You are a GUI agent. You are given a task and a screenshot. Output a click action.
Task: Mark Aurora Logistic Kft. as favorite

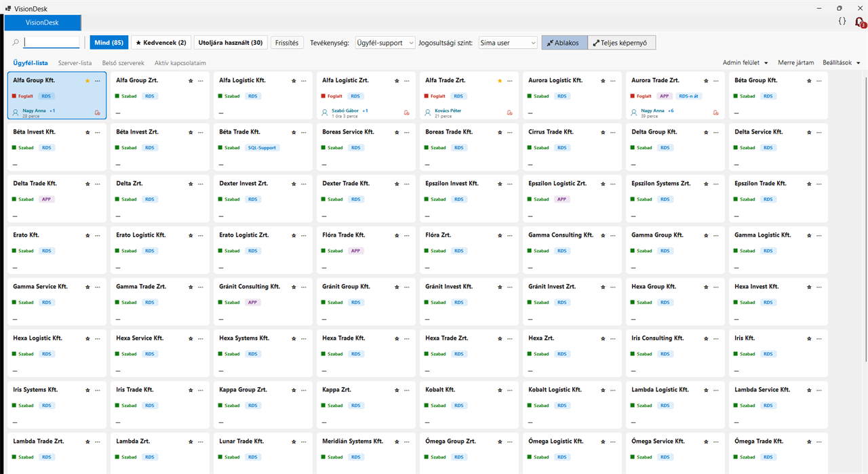click(603, 81)
